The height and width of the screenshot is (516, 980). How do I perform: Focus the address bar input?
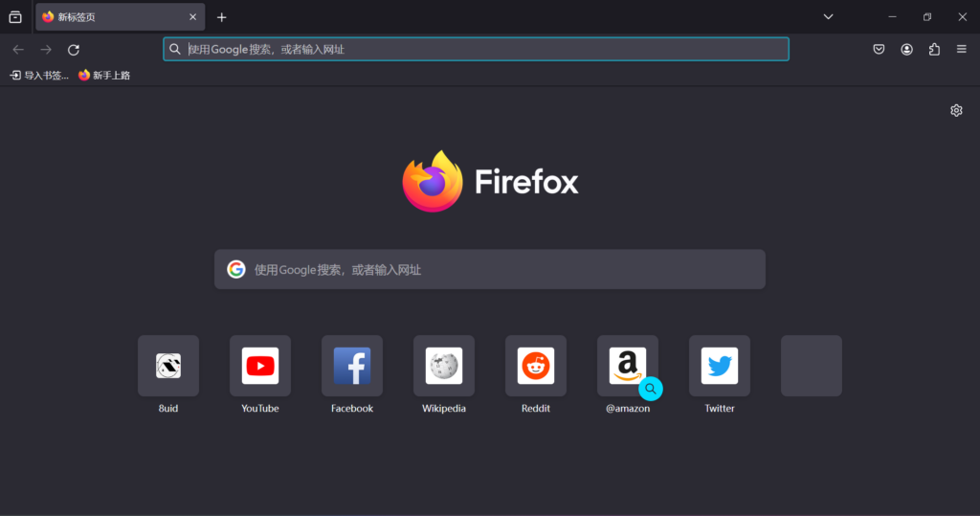coord(476,50)
